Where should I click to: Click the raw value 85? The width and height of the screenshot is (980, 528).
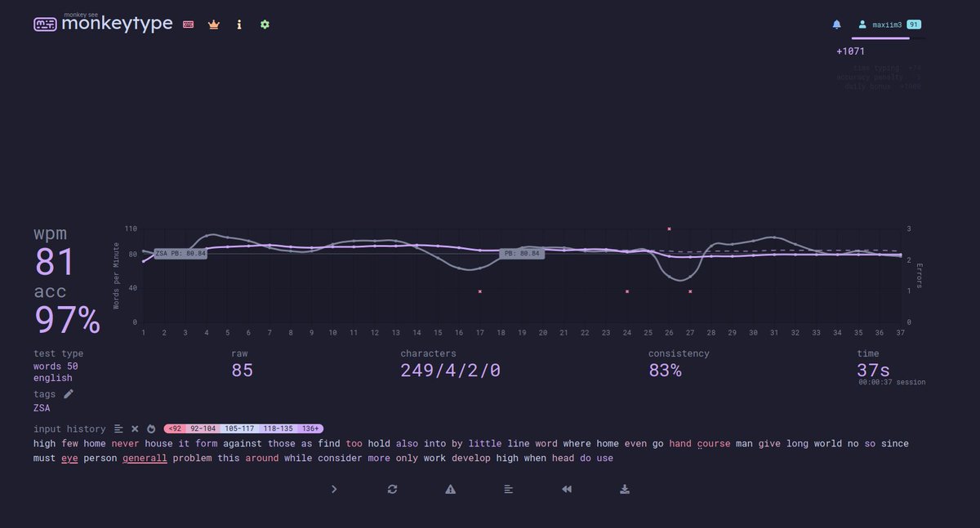pos(243,370)
